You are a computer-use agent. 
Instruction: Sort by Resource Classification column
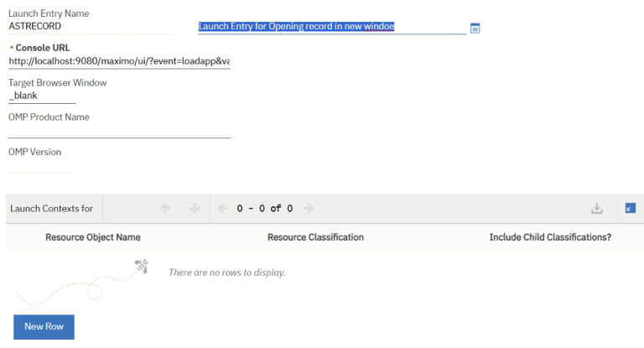point(315,237)
